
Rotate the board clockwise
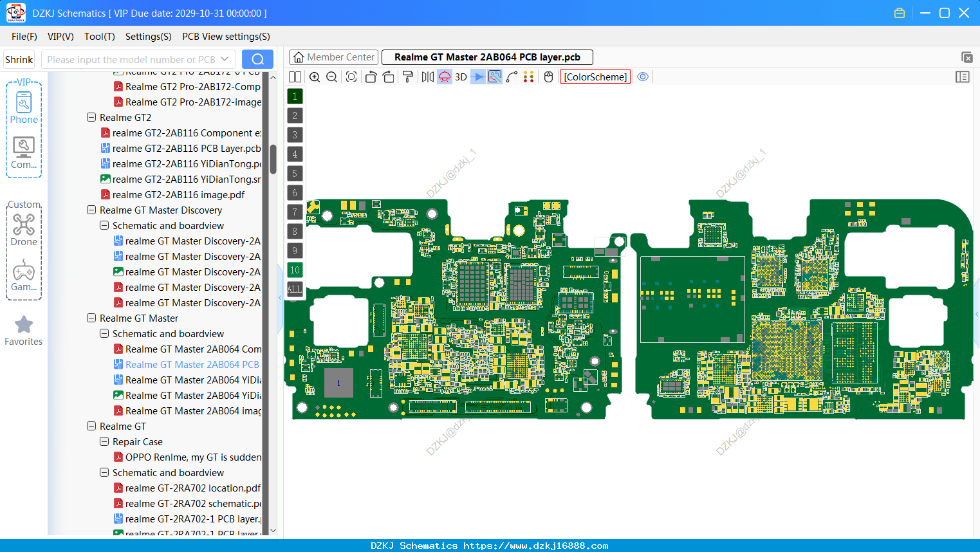tap(388, 77)
